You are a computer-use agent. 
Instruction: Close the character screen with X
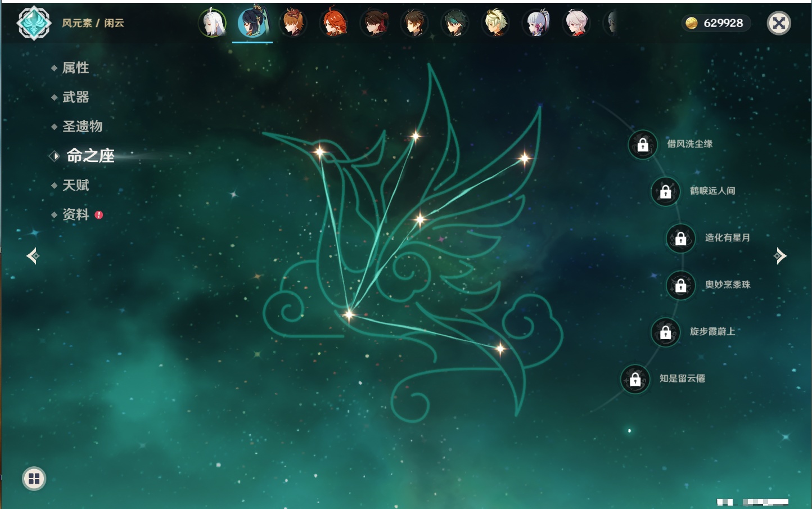[x=779, y=23]
